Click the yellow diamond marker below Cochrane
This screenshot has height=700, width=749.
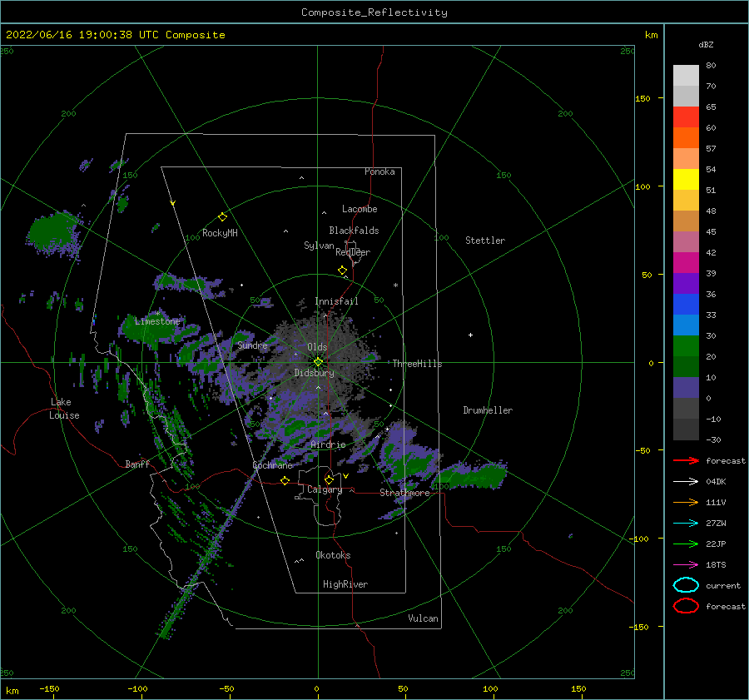point(285,481)
